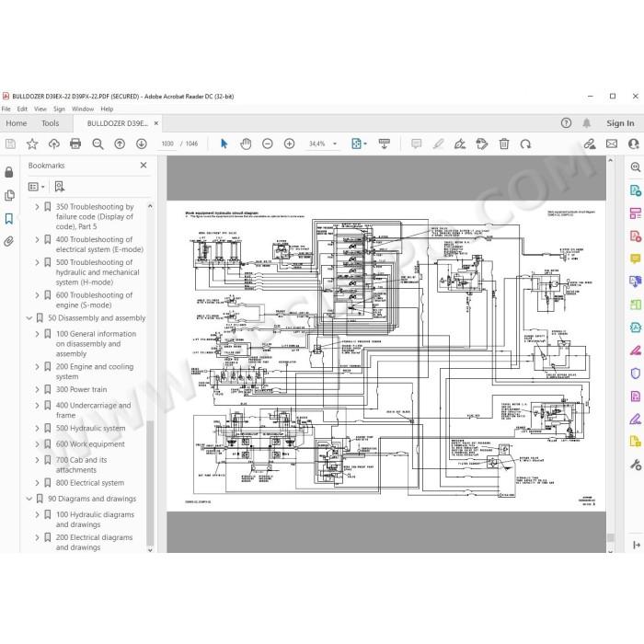Click the Sign In button

[620, 123]
